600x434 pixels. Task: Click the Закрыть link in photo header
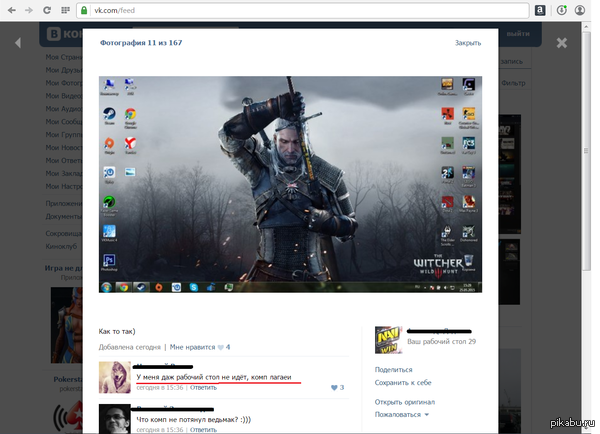(467, 43)
